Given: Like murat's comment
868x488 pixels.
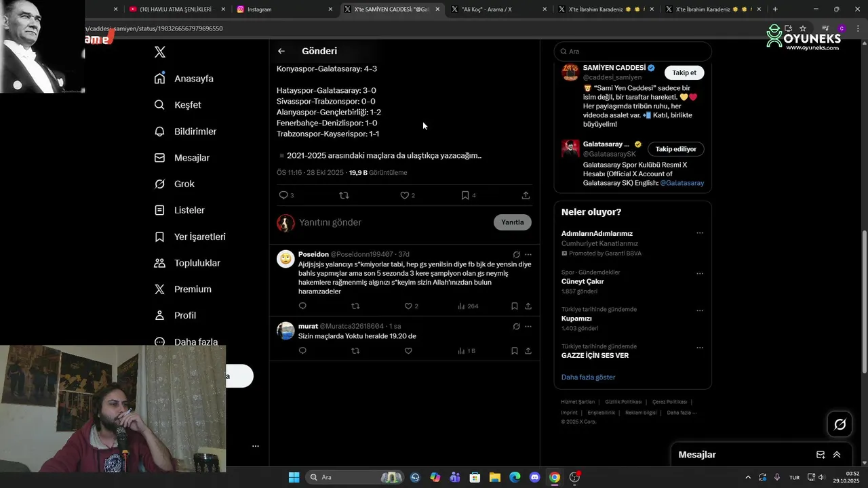Looking at the screenshot, I should coord(408,351).
